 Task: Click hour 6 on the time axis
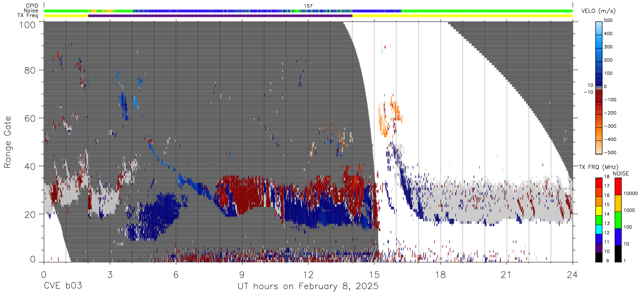pyautogui.click(x=176, y=275)
